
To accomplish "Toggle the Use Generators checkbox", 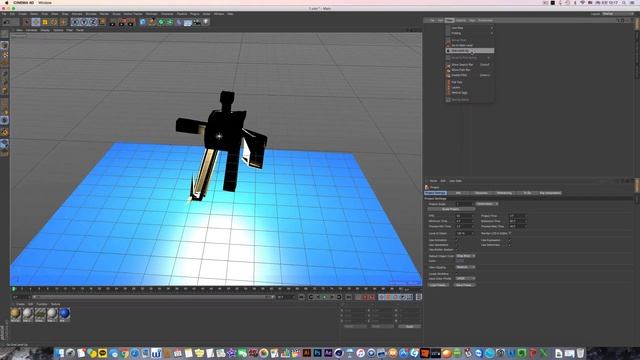I will point(457,245).
